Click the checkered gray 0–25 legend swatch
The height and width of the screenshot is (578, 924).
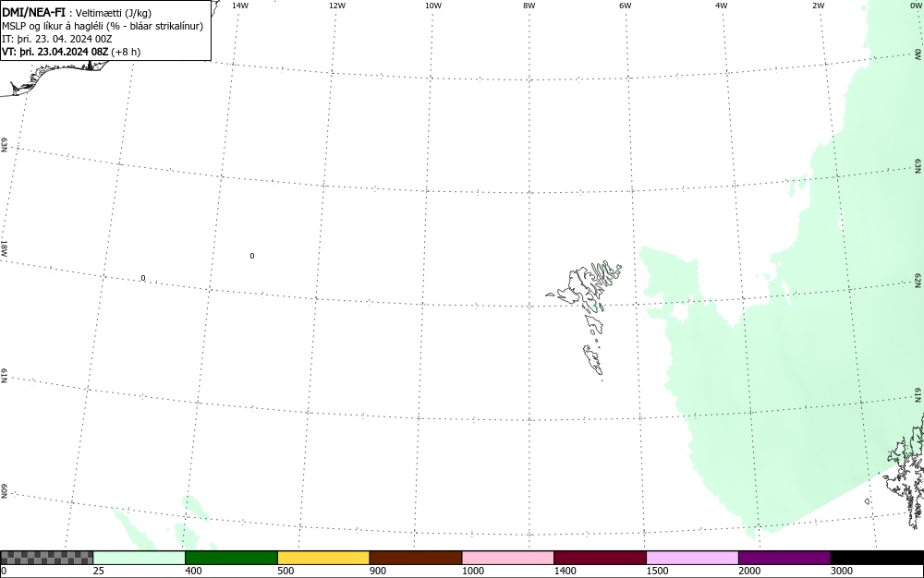click(x=46, y=558)
